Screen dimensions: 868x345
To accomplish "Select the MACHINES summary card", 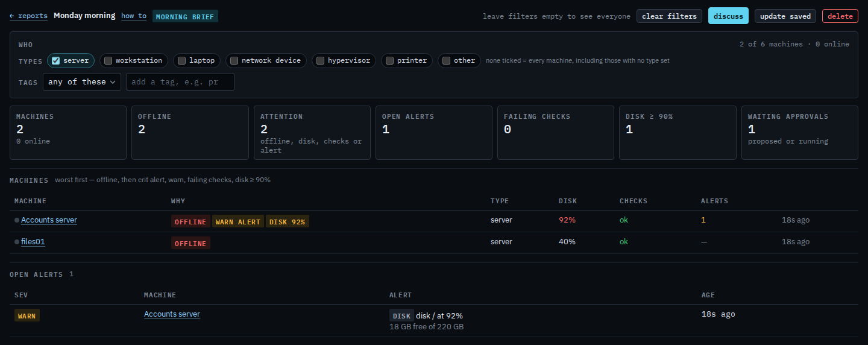I will coord(68,133).
